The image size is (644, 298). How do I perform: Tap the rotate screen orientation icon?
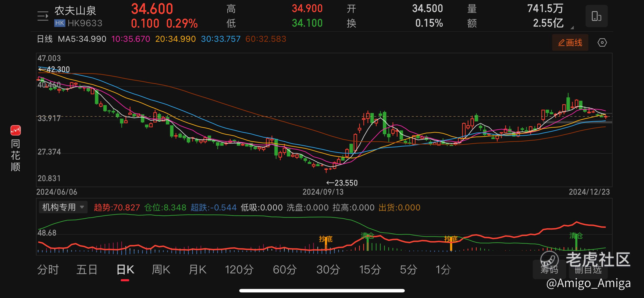[x=596, y=16]
